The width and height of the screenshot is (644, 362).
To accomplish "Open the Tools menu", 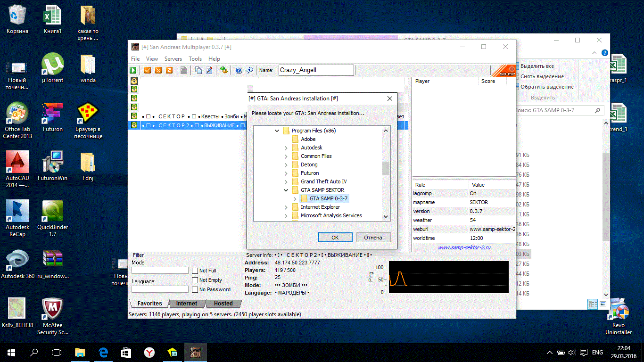I will click(x=195, y=59).
